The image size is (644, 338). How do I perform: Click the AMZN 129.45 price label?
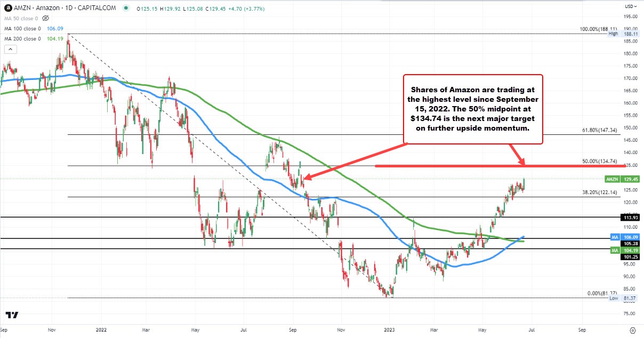point(622,180)
